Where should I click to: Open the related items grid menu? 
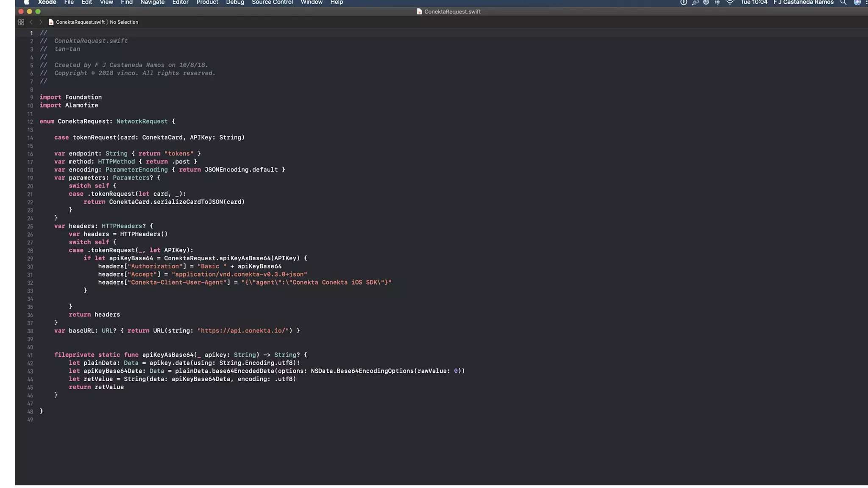[x=21, y=22]
